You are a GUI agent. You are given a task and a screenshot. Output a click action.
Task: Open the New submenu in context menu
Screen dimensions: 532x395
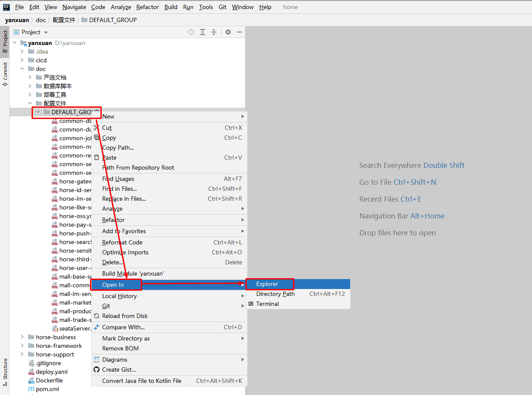pyautogui.click(x=169, y=116)
